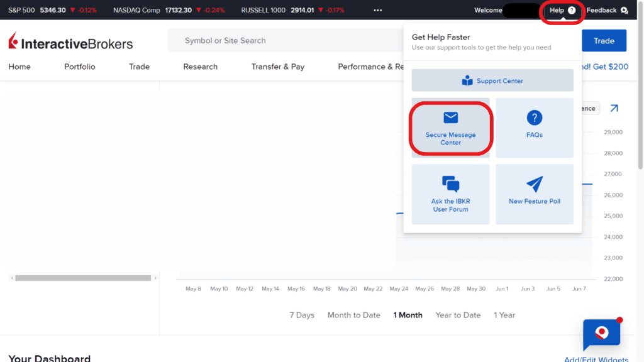The image size is (644, 362).
Task: Click the blue Trade button
Action: (x=604, y=40)
